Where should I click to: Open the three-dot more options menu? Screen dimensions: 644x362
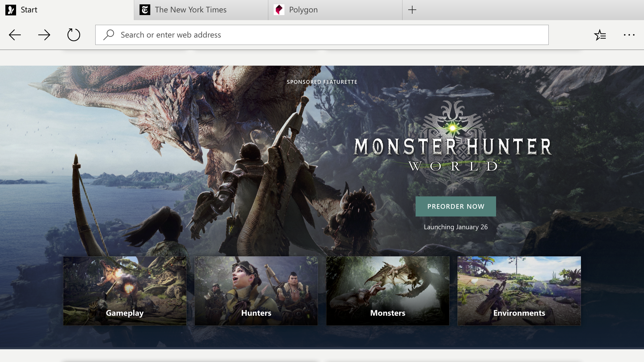click(629, 35)
